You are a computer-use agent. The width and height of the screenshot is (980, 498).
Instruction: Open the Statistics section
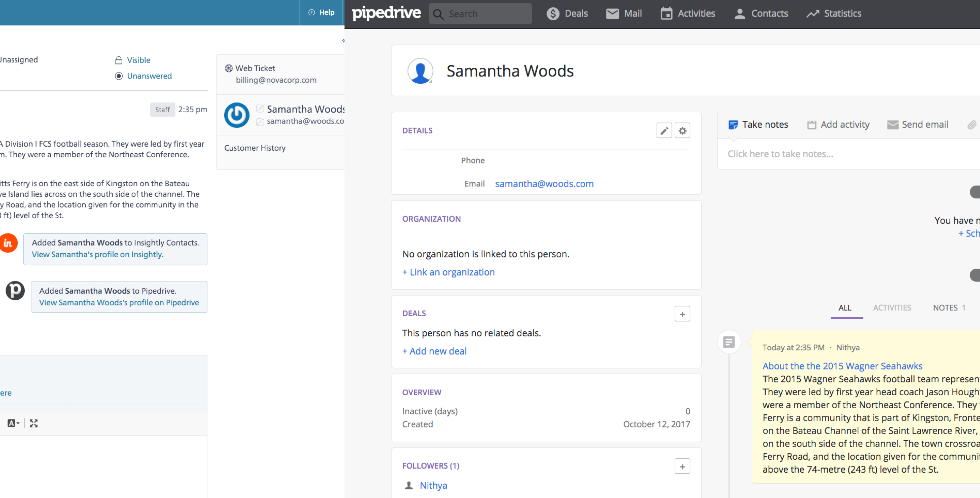coord(834,13)
